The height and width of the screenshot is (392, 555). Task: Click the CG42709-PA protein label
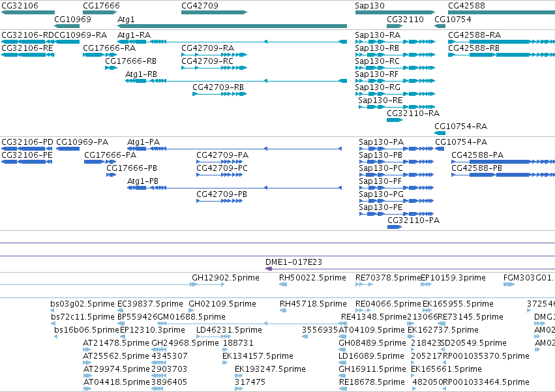pyautogui.click(x=222, y=155)
